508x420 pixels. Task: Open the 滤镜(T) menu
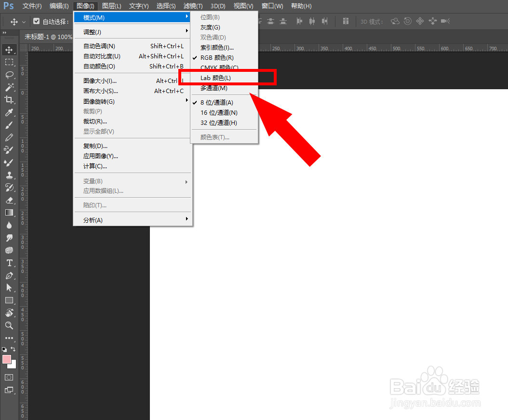[193, 6]
